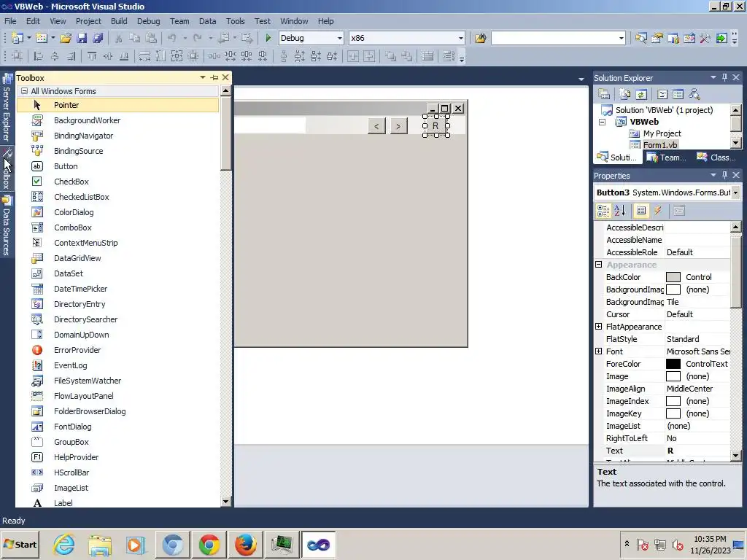Show Events with the lightning bolt icon
Image resolution: width=747 pixels, height=560 pixels.
pyautogui.click(x=658, y=211)
